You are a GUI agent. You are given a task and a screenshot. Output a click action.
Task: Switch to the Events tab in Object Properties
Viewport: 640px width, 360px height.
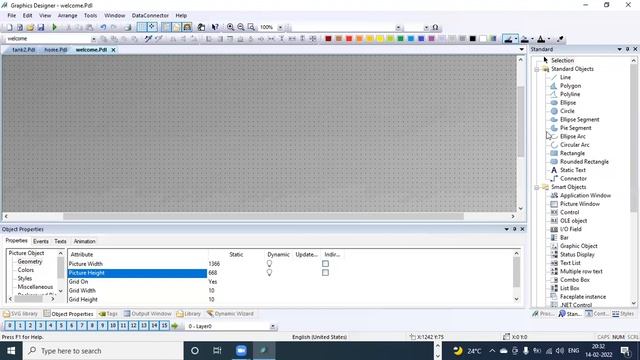point(40,241)
